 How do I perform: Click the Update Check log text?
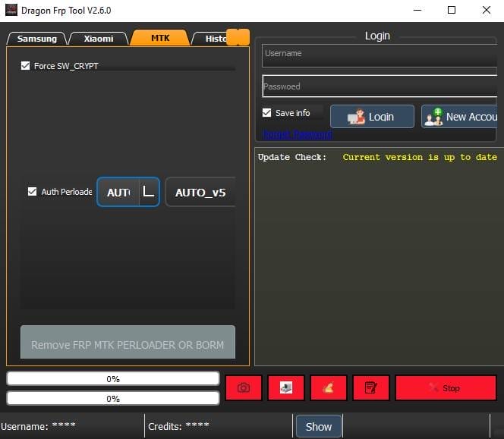click(x=292, y=157)
